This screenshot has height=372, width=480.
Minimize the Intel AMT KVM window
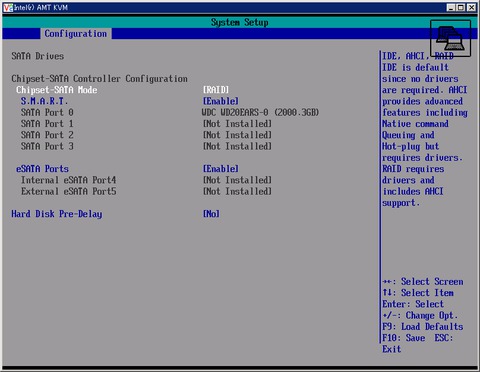coord(451,7)
